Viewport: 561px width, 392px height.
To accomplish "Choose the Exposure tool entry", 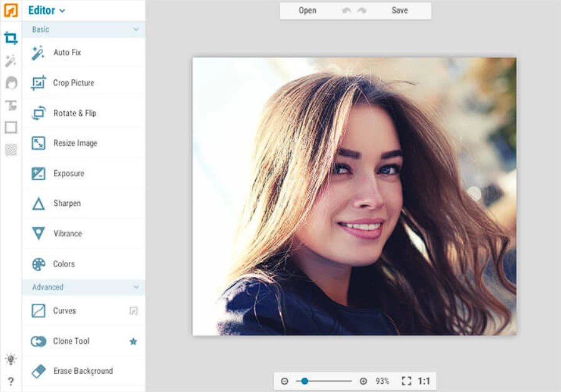I will click(68, 173).
